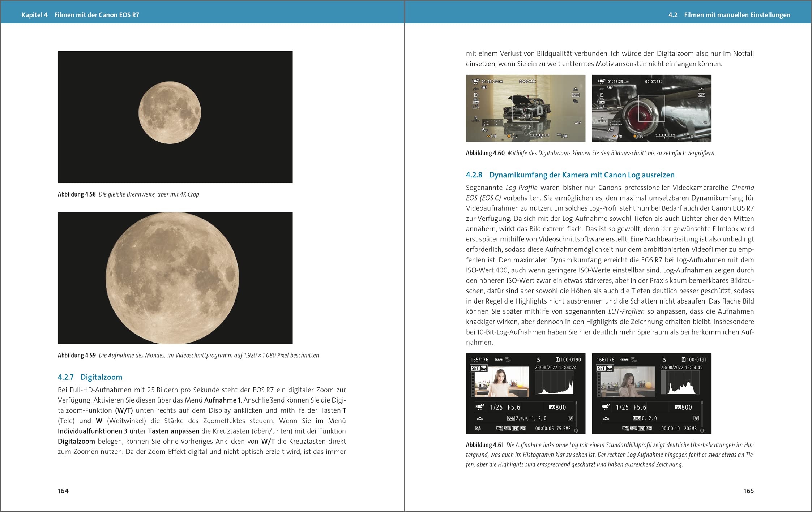Click the "x1.0" zoom factor readout
Image resolution: width=812 pixels, height=512 pixels.
click(x=578, y=123)
